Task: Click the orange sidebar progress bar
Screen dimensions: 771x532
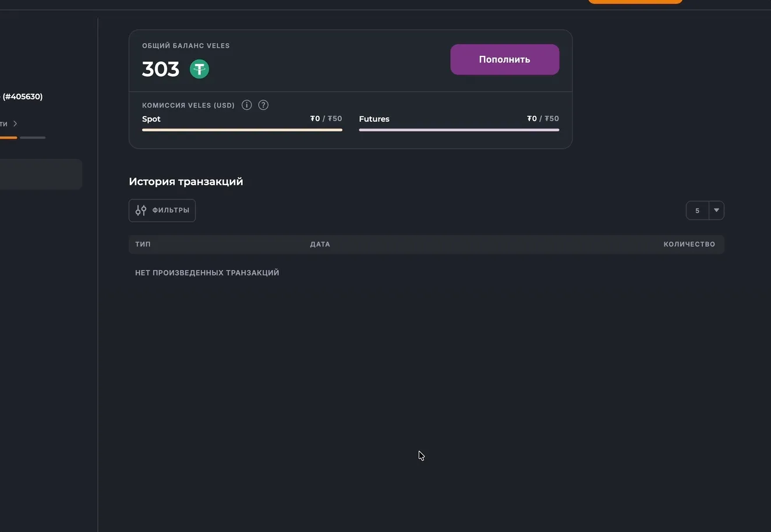Action: (8, 138)
